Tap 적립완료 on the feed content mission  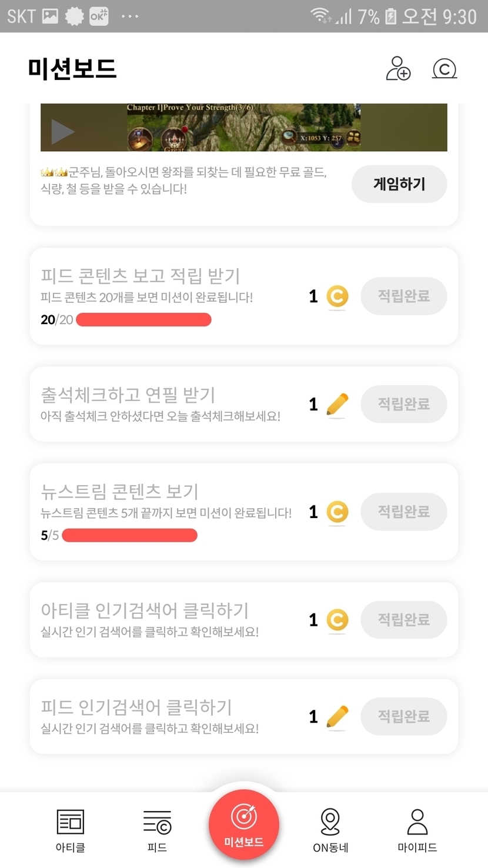pyautogui.click(x=403, y=296)
